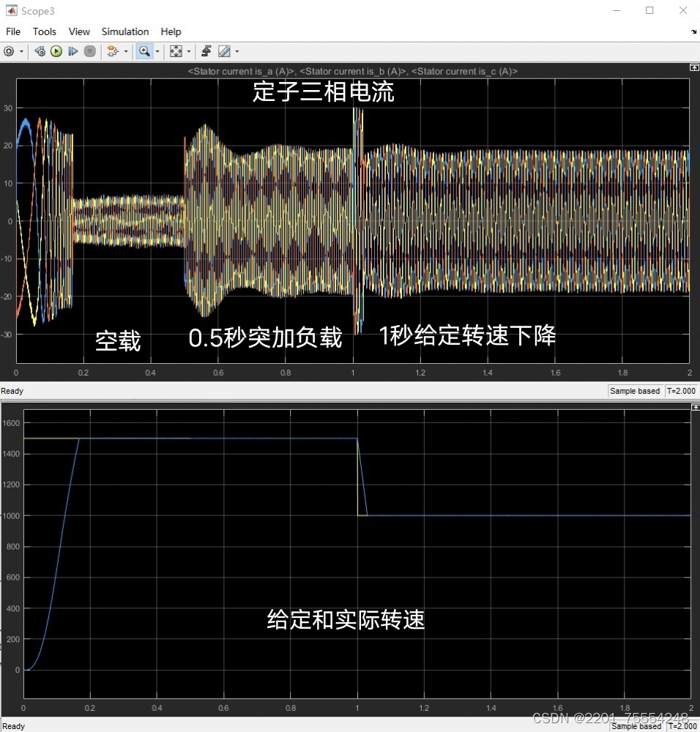The height and width of the screenshot is (732, 700).
Task: Click the MATLAB icon in Scope3 title bar
Action: 11,11
